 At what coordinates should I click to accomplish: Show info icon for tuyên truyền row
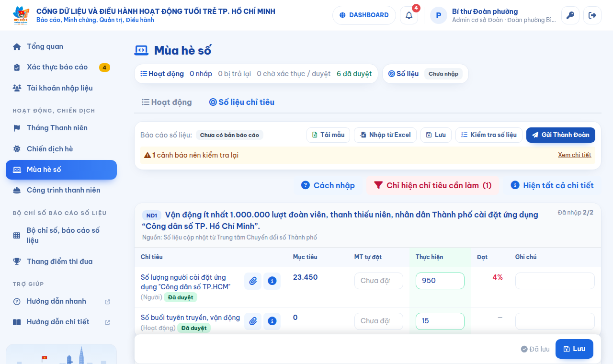(272, 321)
